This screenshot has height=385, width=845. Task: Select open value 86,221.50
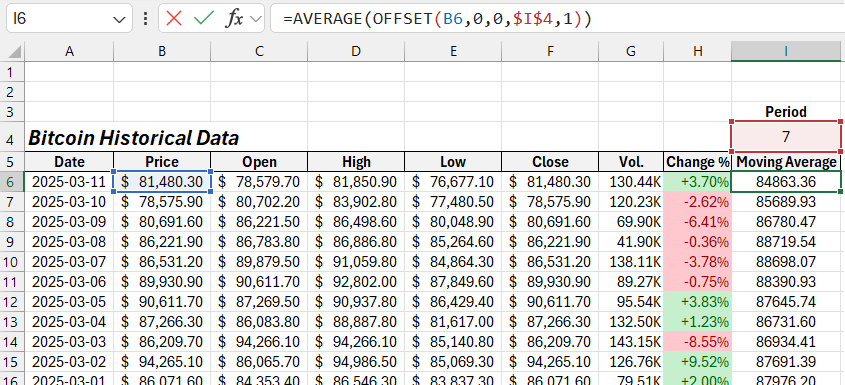(x=259, y=222)
